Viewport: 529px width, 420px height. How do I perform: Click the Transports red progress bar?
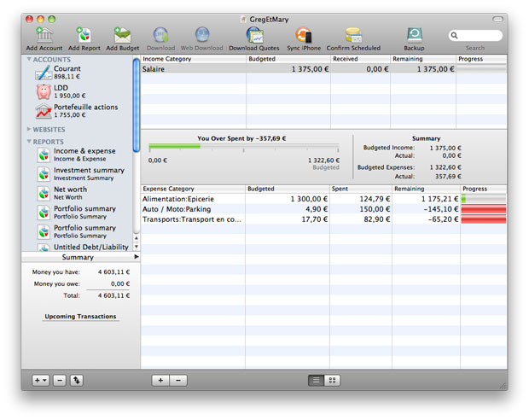pos(484,219)
